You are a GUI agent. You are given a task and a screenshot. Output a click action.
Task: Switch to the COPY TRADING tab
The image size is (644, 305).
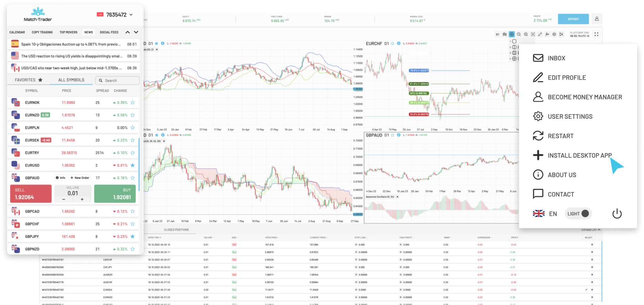coord(42,32)
